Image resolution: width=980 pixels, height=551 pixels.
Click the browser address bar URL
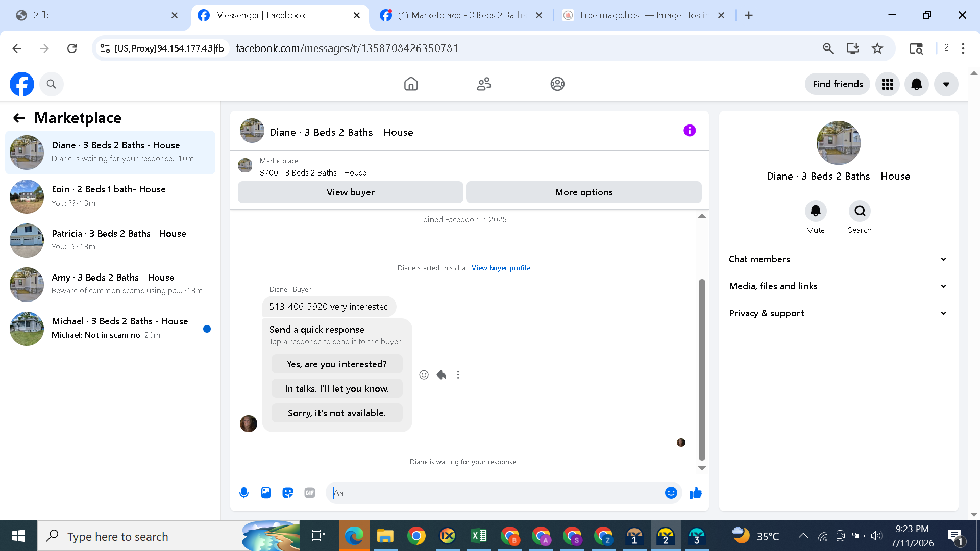[x=347, y=48]
